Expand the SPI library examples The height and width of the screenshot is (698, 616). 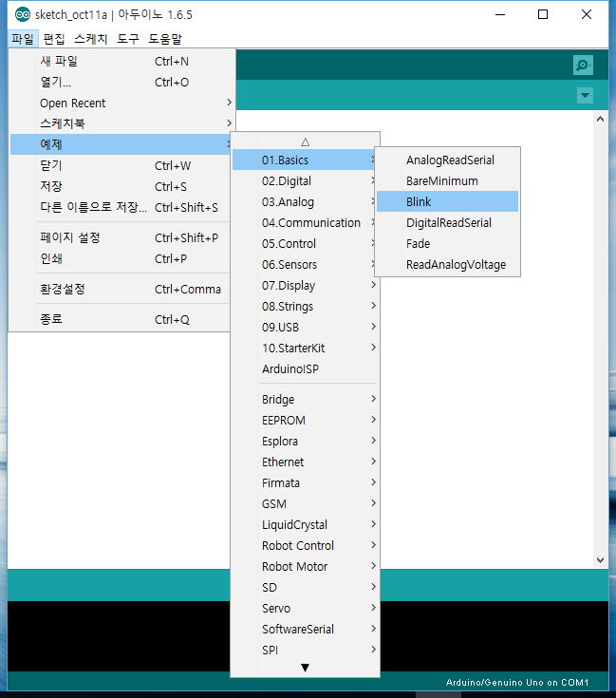[305, 651]
